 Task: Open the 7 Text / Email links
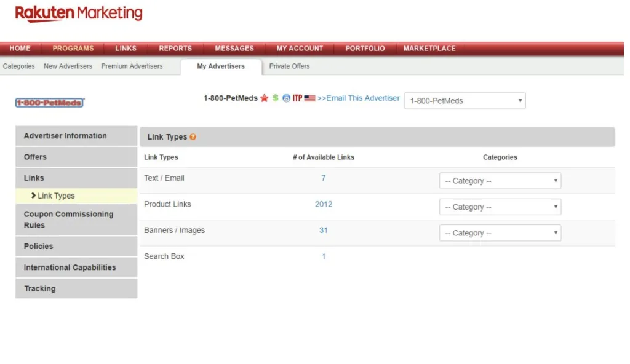pyautogui.click(x=324, y=178)
